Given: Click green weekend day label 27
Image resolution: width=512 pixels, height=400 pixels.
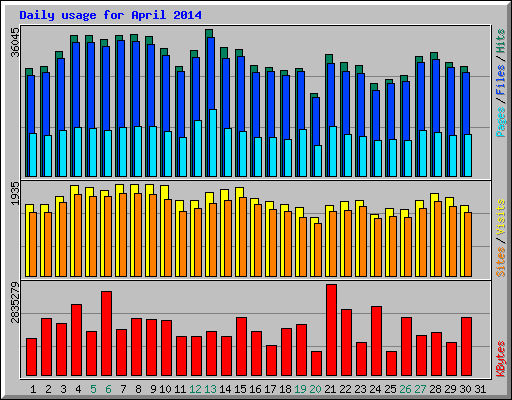Looking at the screenshot, I should point(420,389).
